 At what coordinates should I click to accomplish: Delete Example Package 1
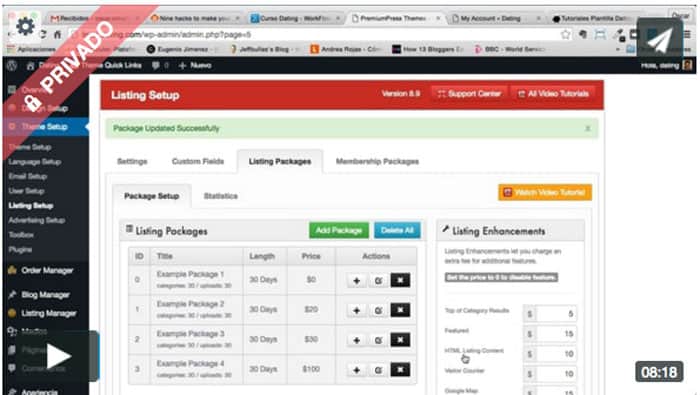(400, 280)
